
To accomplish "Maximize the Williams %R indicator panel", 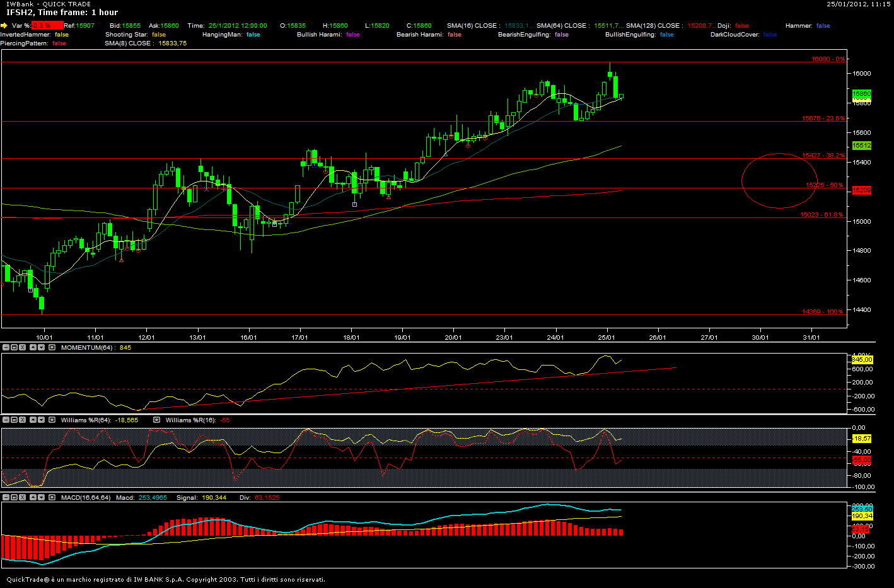I will (x=14, y=419).
